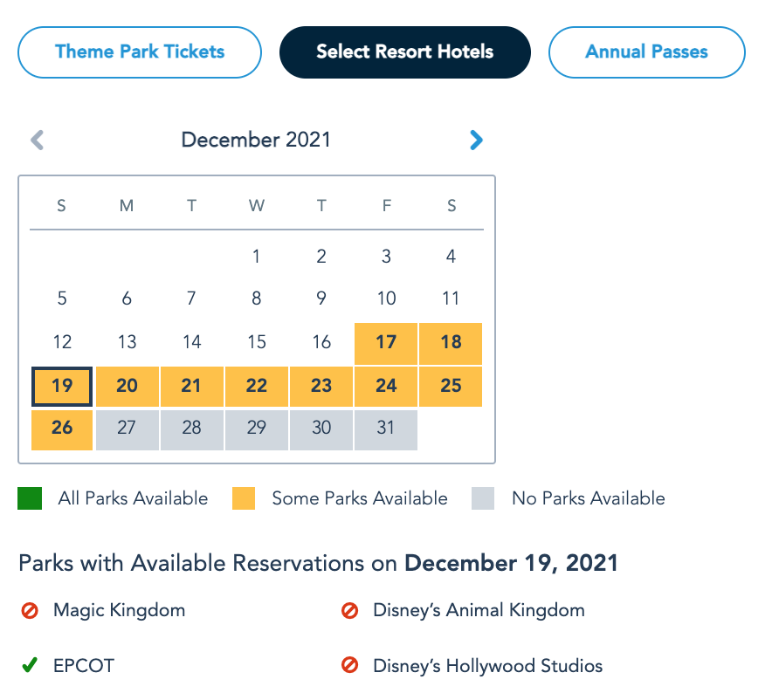Screen dimensions: 779x700
Task: Choose December 22 date cell
Action: (x=257, y=386)
